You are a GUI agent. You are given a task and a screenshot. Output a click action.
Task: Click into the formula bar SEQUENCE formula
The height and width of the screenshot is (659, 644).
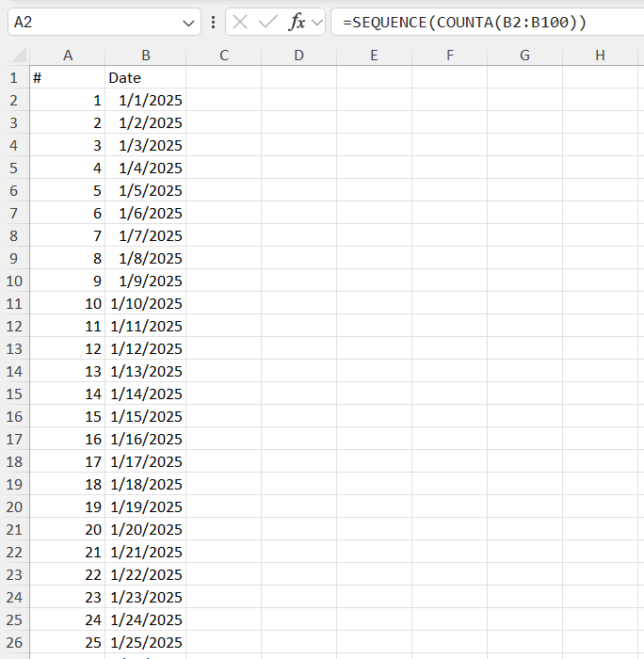tap(464, 22)
